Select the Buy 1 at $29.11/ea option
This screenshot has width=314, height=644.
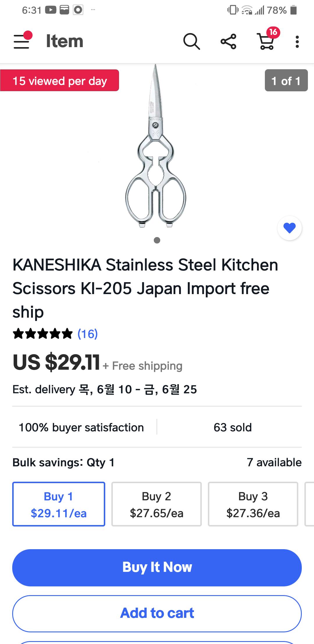pos(59,504)
